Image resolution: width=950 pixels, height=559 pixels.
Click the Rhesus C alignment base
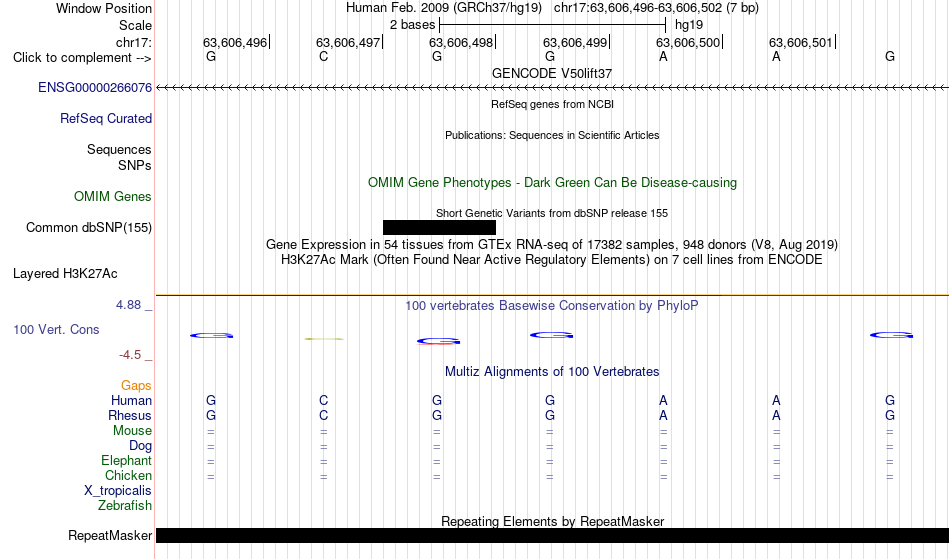[324, 416]
